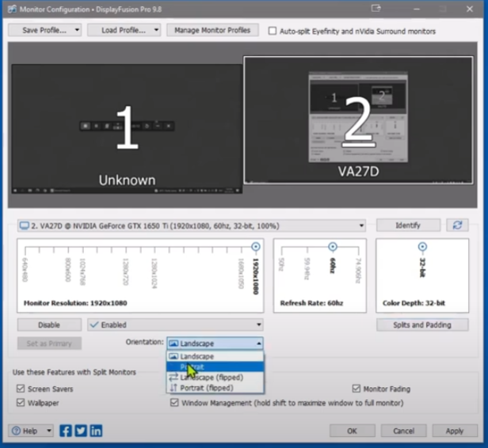Click the 74.906hz refresh rate label

click(358, 271)
